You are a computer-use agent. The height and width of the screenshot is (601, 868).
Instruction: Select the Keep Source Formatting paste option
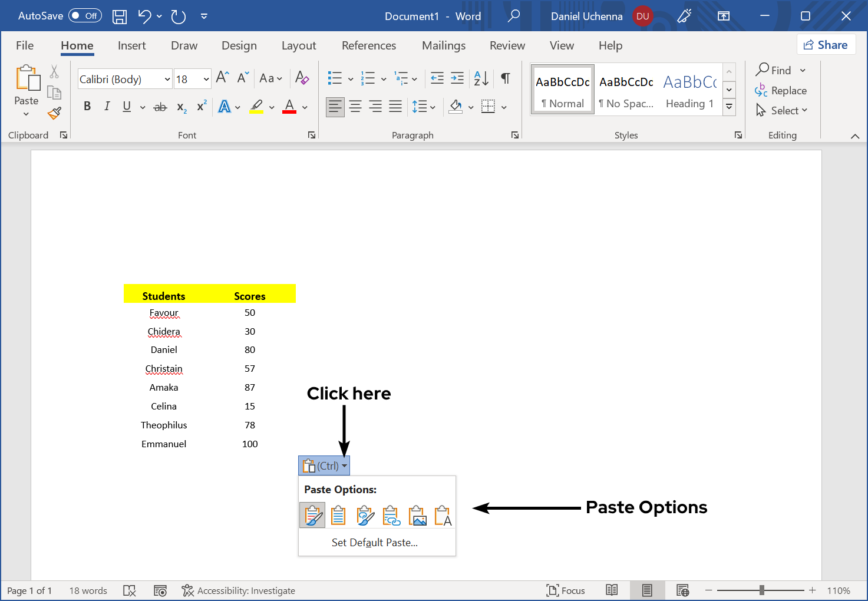click(312, 514)
